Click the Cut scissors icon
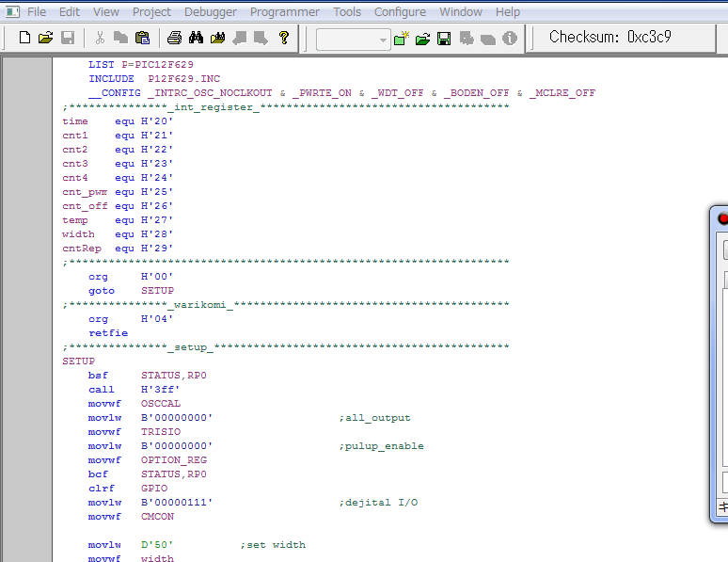Image resolution: width=728 pixels, height=562 pixels. 100,39
